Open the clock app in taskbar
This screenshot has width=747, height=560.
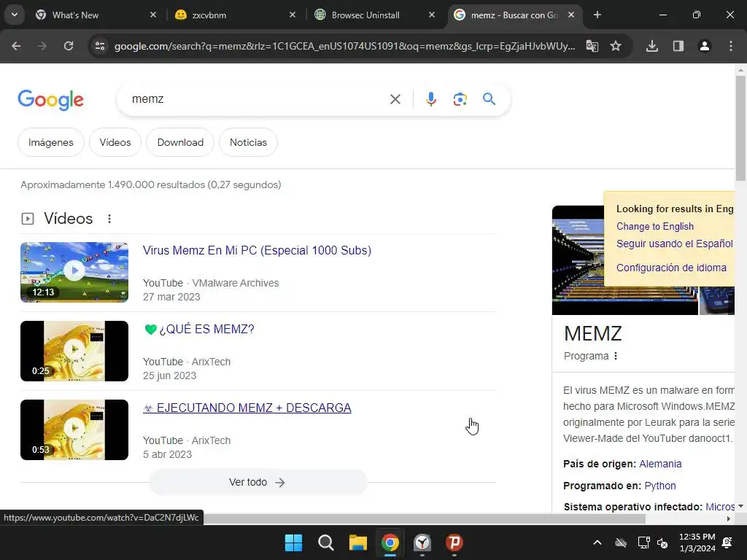pos(422,542)
